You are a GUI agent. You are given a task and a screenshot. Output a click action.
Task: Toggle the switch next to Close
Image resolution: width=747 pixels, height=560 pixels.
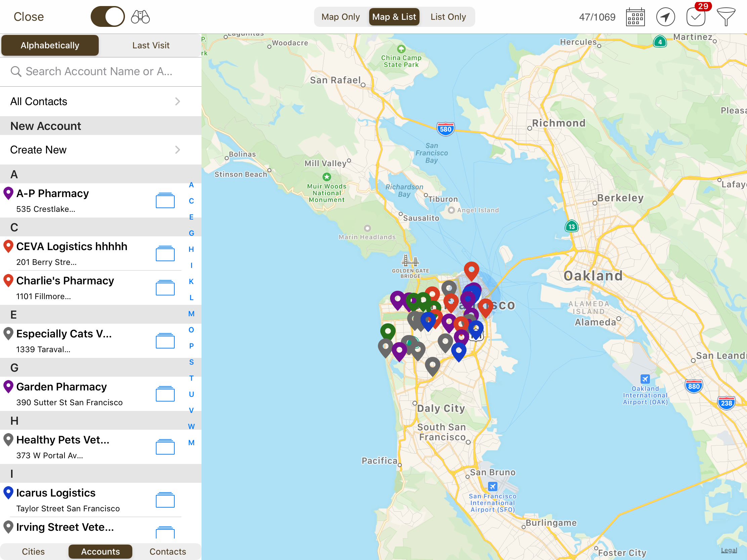click(x=107, y=17)
